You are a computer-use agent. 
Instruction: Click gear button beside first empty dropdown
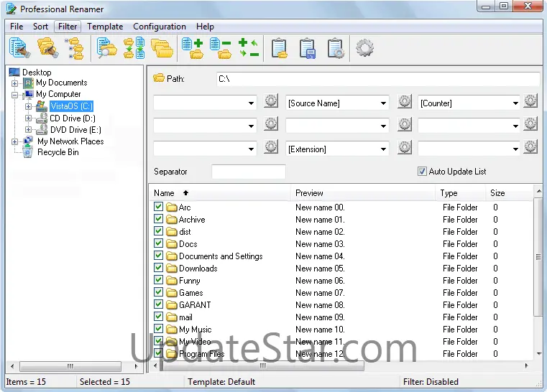271,101
